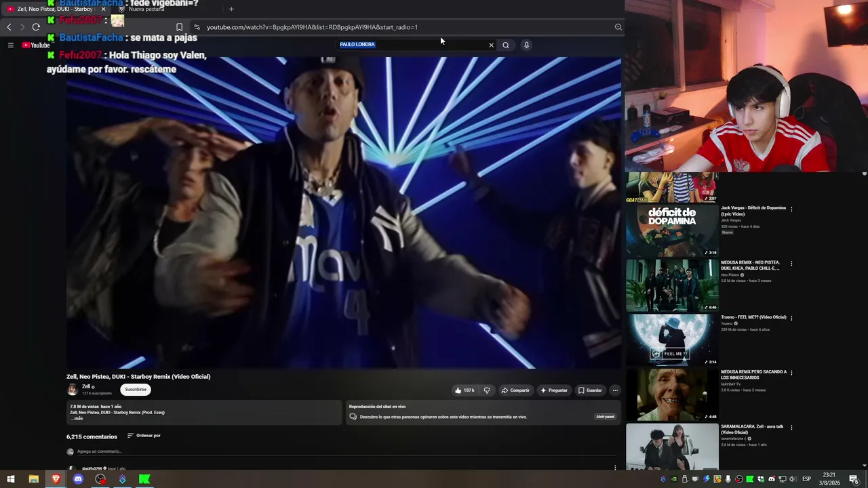This screenshot has width=868, height=488.
Task: Open the GOAT TAXI video thumbnail
Action: point(672,187)
